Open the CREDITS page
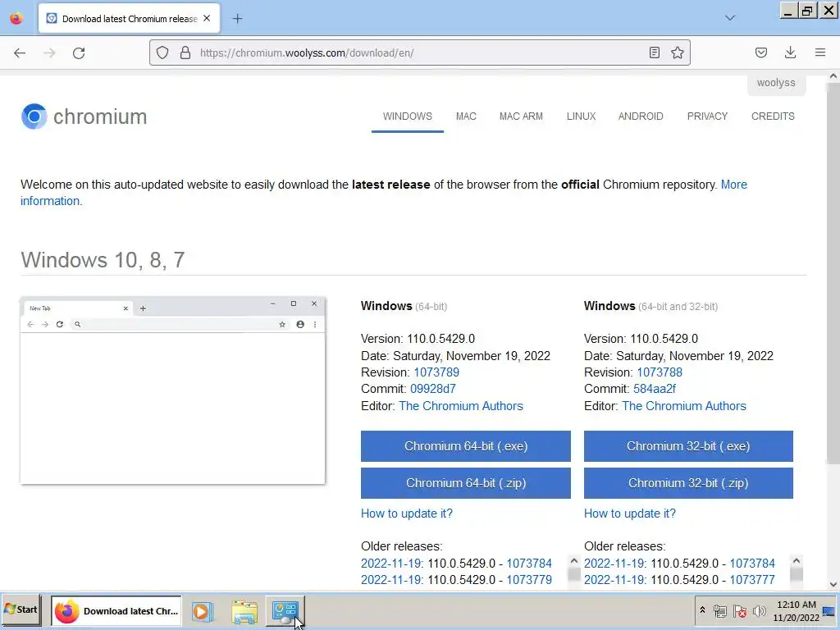This screenshot has width=840, height=630. [x=773, y=116]
